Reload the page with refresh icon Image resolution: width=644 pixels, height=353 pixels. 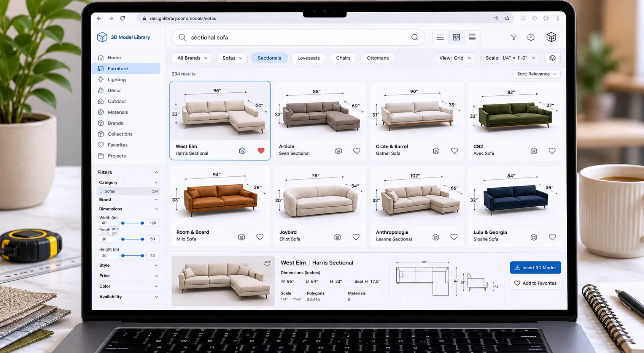click(x=122, y=18)
